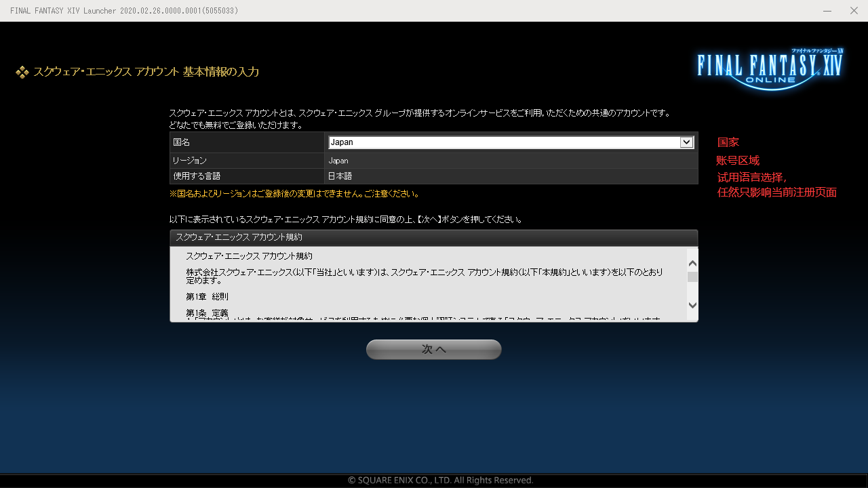Click the どなたでも無料でご登録いただけます line
Screen dimensions: 868x488
pos(236,125)
